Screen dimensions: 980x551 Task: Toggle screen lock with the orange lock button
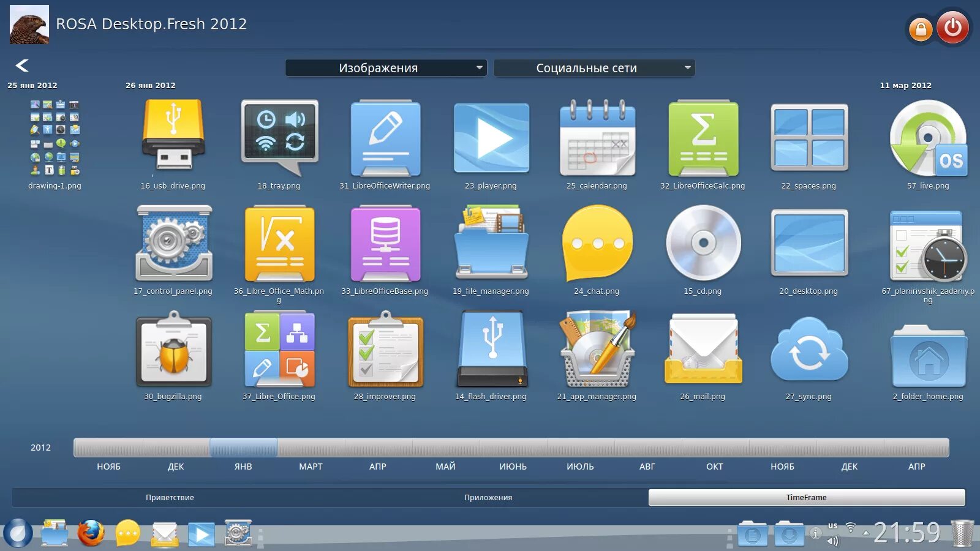[921, 28]
